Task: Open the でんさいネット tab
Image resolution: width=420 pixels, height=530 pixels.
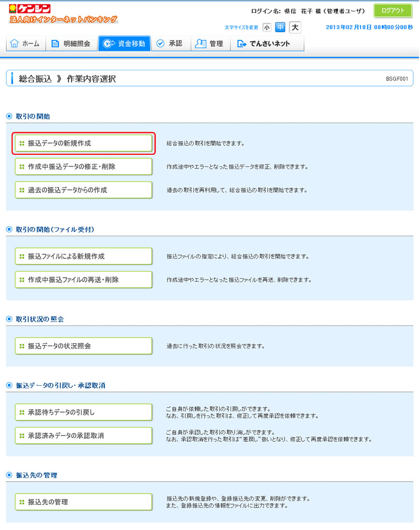Action: click(x=267, y=44)
